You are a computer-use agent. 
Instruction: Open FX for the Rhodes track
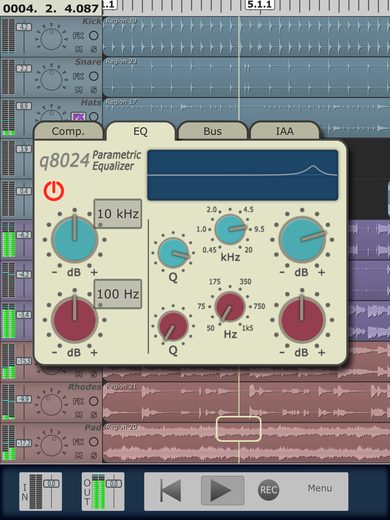(78, 401)
